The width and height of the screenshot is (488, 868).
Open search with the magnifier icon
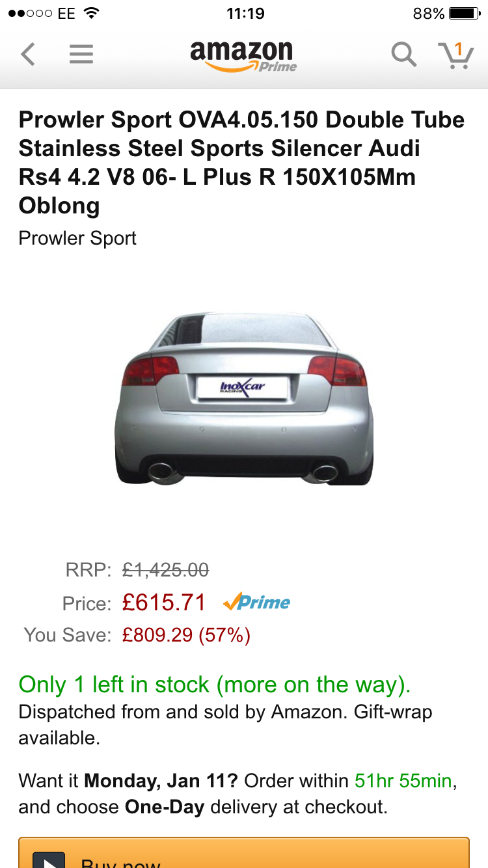coord(403,55)
